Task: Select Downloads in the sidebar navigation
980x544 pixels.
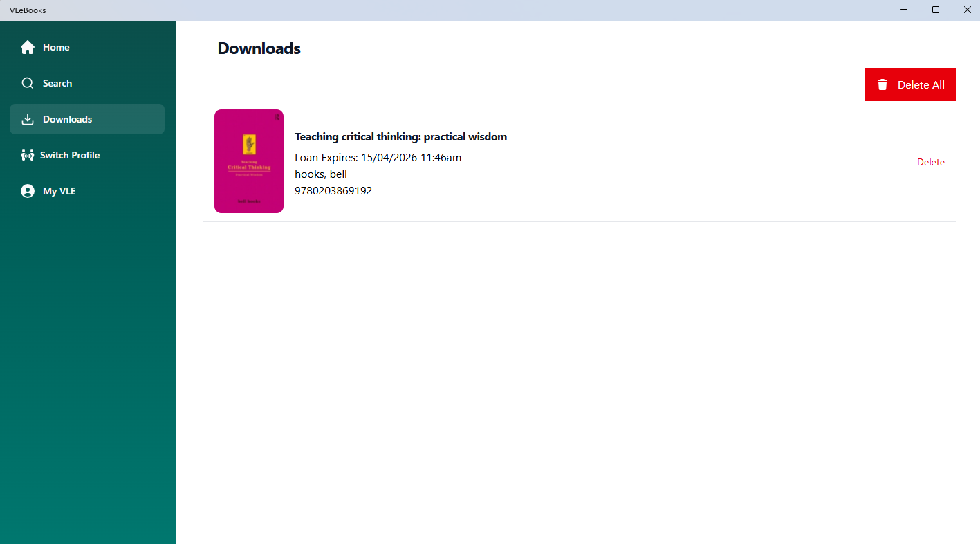Action: (x=67, y=118)
